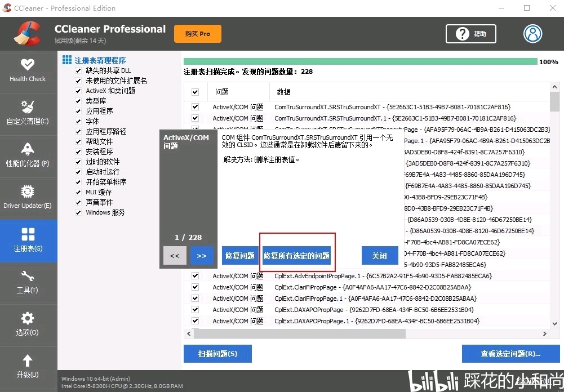This screenshot has width=564, height=392.
Task: Click Fix All Selected Issues (修复所有选定的问题)
Action: click(297, 256)
